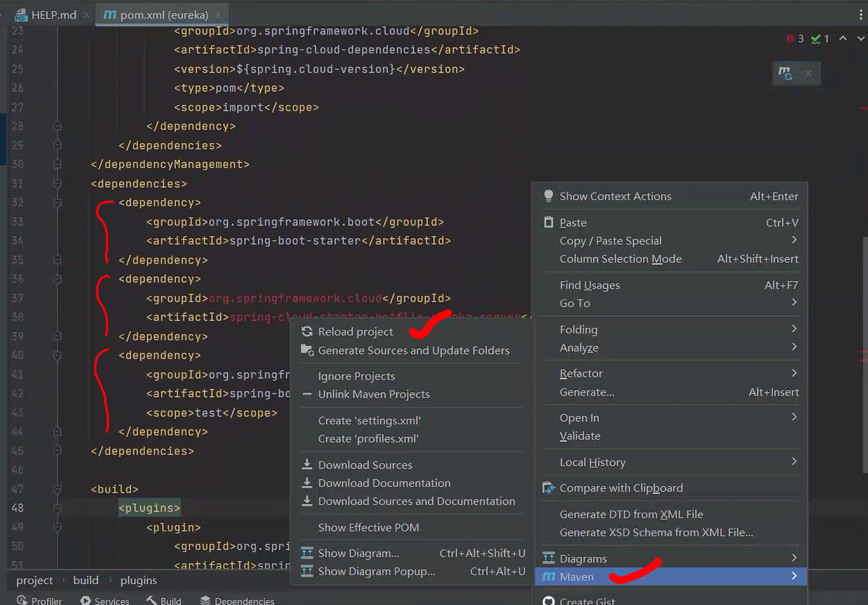Click the Compare with Clipboard icon

pos(548,488)
